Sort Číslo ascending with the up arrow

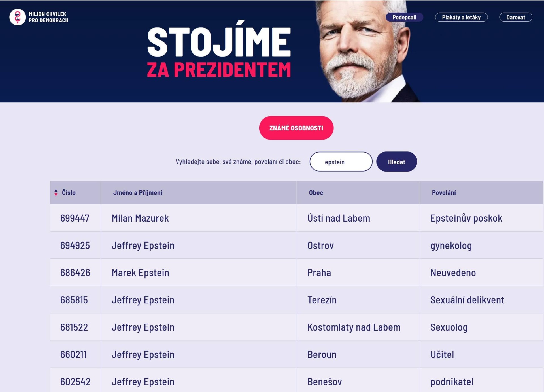pos(56,190)
